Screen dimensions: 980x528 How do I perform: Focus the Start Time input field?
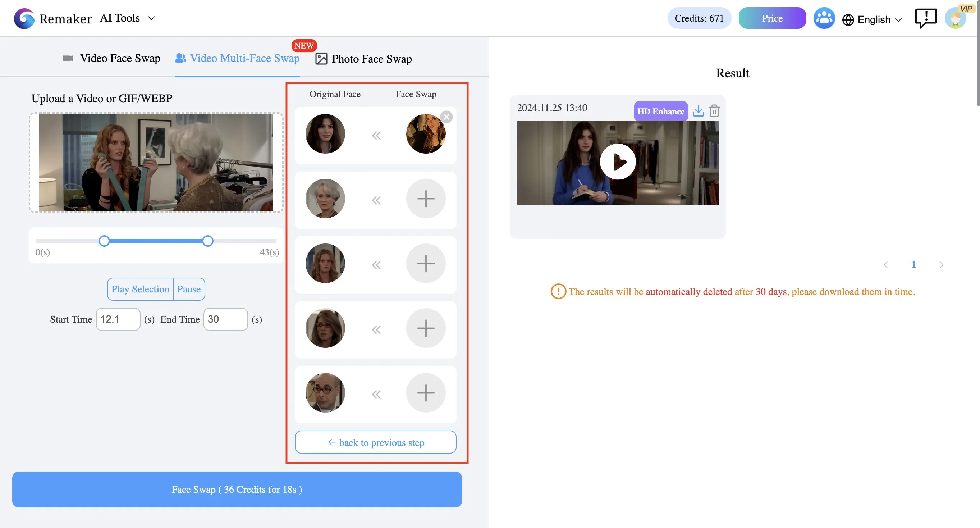[118, 319]
